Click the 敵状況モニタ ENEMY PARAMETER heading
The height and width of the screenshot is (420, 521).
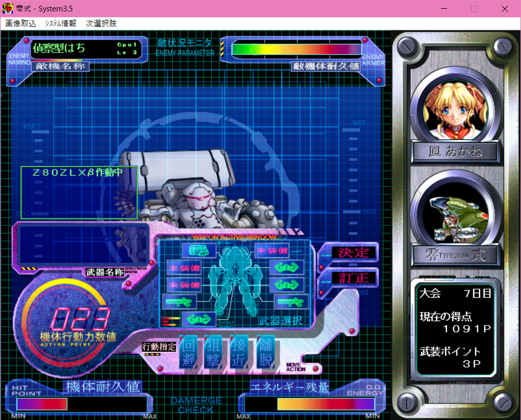(185, 48)
